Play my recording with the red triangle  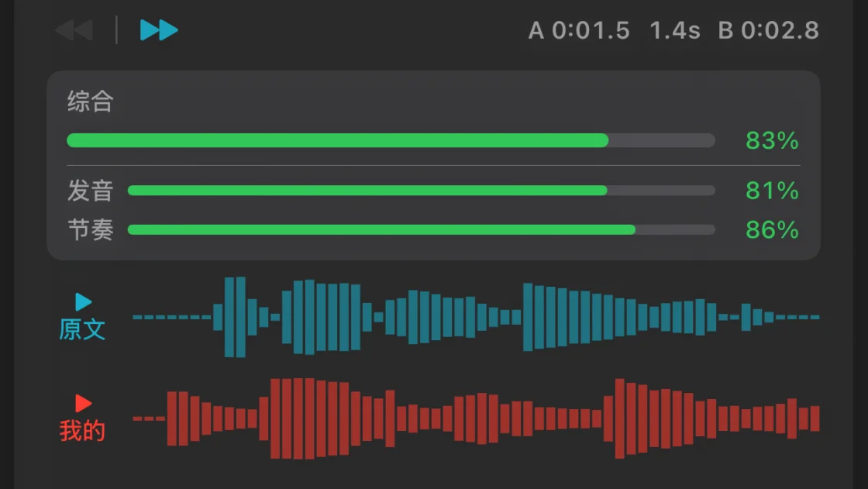click(x=83, y=403)
